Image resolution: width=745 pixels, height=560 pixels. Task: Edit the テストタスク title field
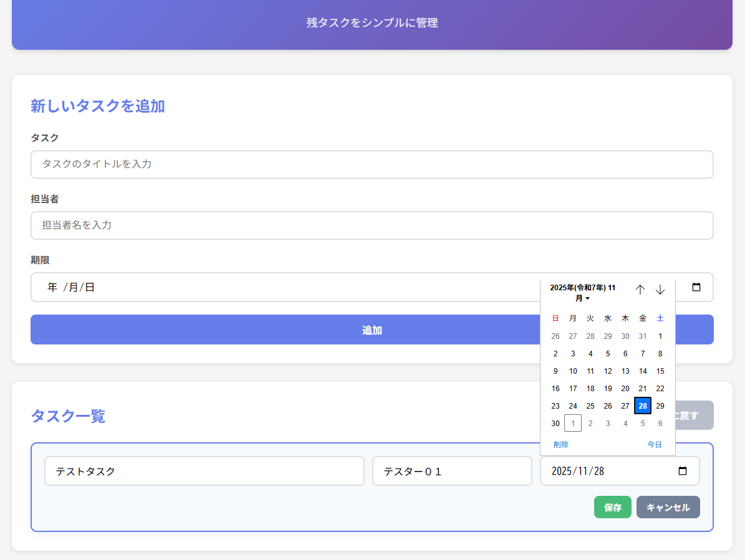coord(204,471)
